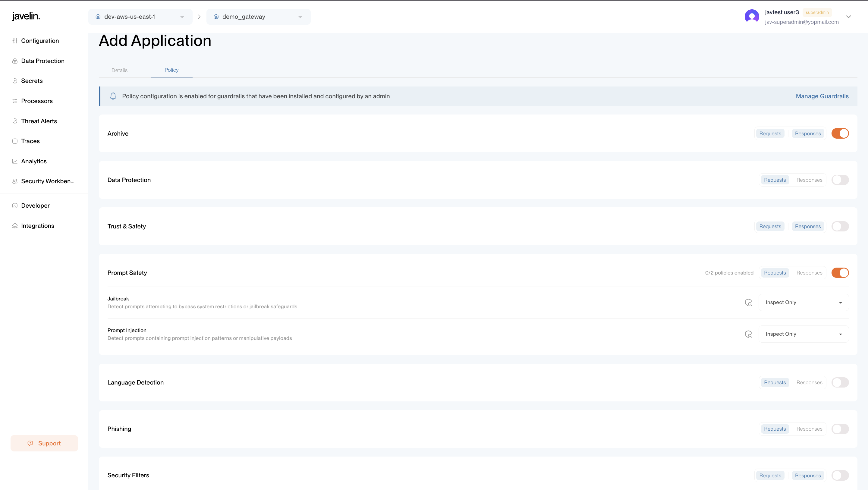Click Responses chip for Prompt Safety
Image resolution: width=868 pixels, height=490 pixels.
[809, 273]
